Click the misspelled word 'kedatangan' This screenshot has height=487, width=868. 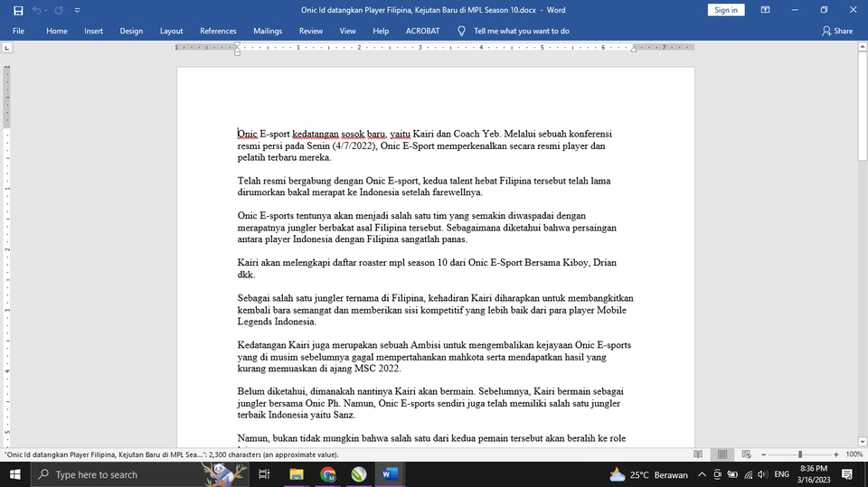[x=315, y=134]
